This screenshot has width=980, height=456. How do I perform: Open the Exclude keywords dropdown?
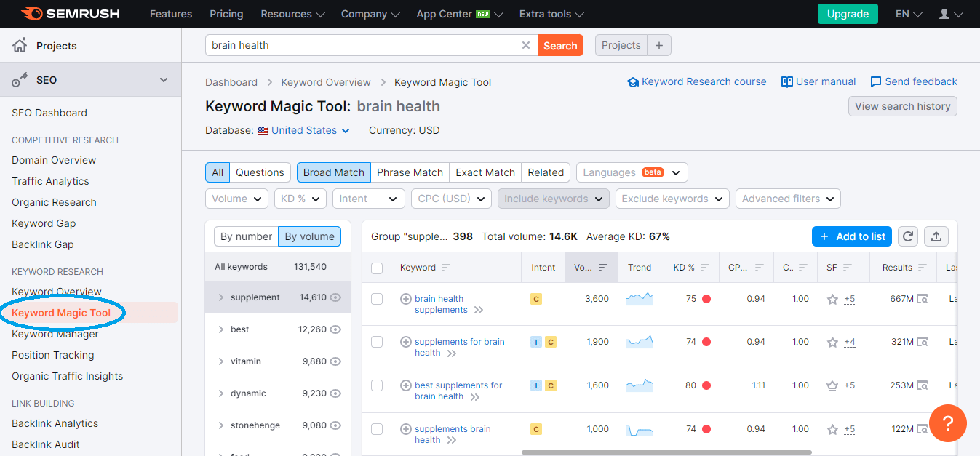pyautogui.click(x=672, y=199)
